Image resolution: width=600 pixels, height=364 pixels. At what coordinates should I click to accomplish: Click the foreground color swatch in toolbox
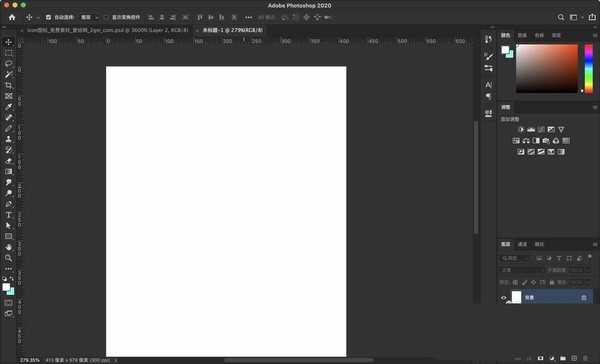(x=6, y=287)
